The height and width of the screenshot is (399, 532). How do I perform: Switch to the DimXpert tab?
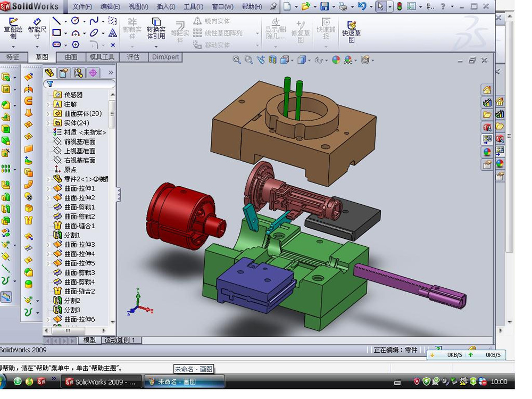[x=165, y=57]
